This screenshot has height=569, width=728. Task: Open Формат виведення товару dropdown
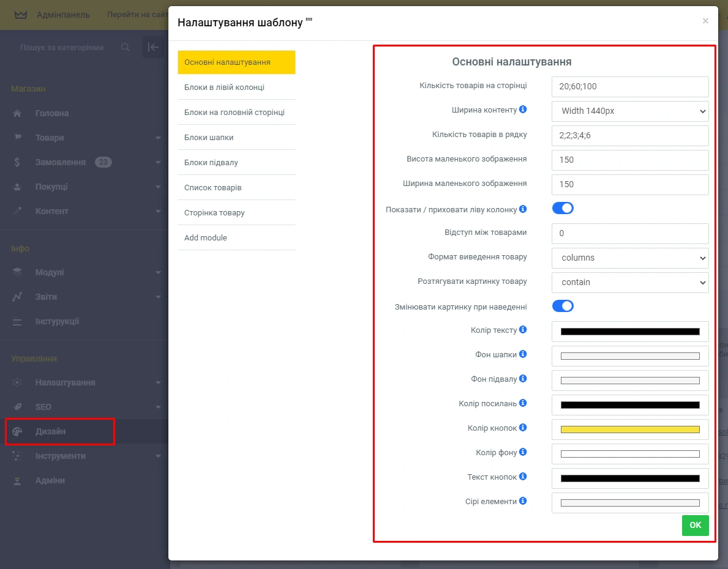pyautogui.click(x=629, y=258)
